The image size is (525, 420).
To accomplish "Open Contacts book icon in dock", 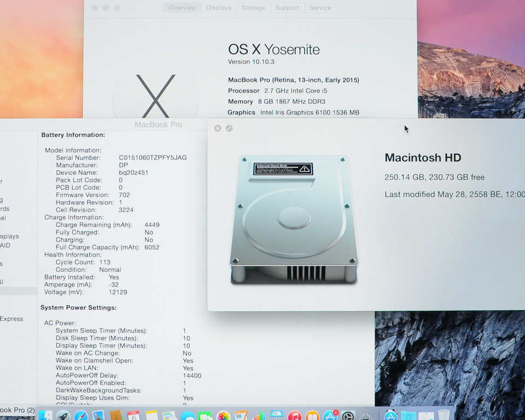I will tap(116, 415).
